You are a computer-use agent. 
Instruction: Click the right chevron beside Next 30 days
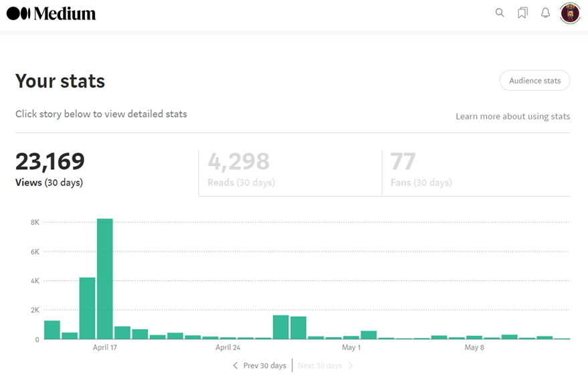click(351, 365)
